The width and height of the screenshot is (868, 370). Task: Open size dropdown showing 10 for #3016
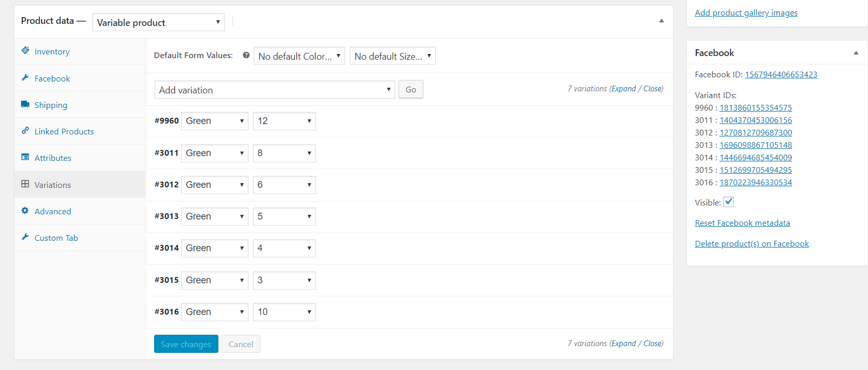point(284,312)
